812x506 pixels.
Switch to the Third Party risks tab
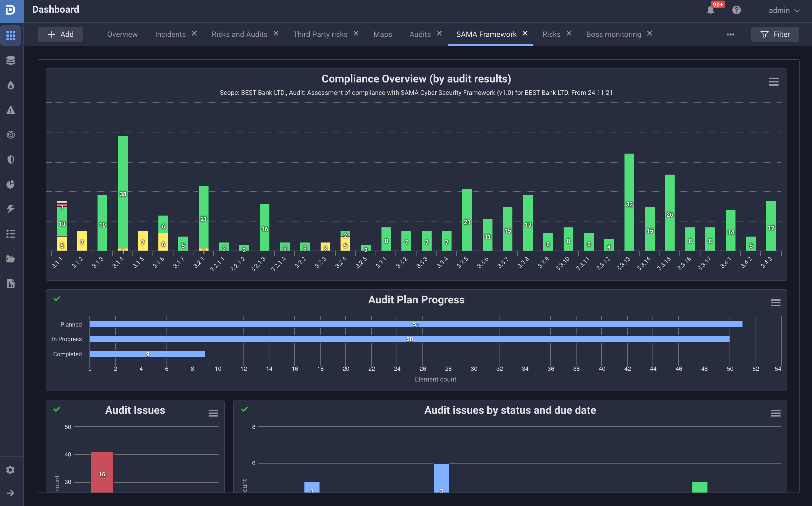coord(320,34)
